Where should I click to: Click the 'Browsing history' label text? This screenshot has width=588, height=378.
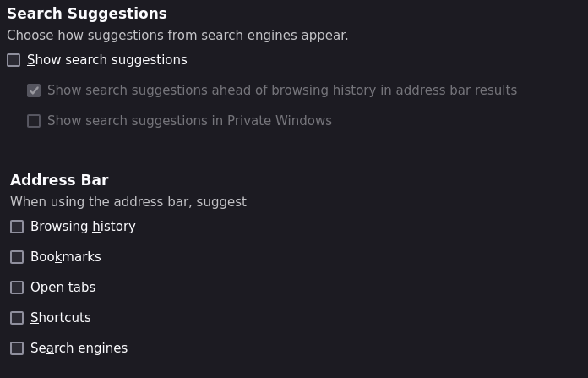coord(83,227)
